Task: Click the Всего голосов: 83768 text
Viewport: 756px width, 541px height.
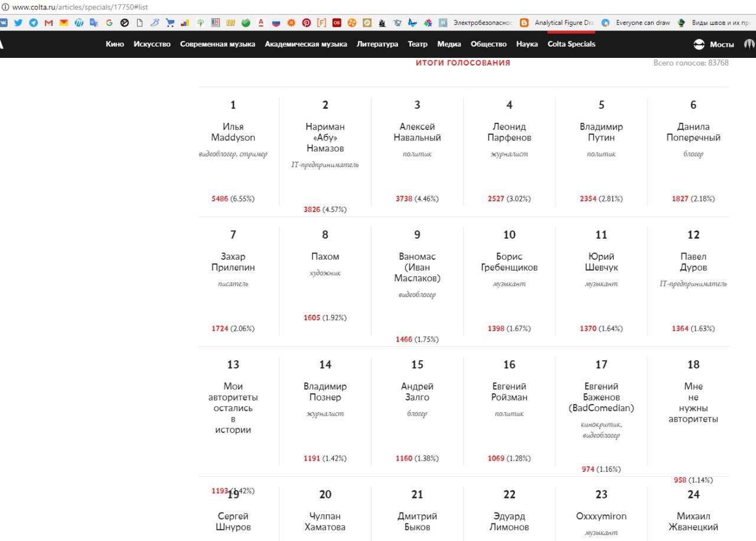Action: [691, 63]
